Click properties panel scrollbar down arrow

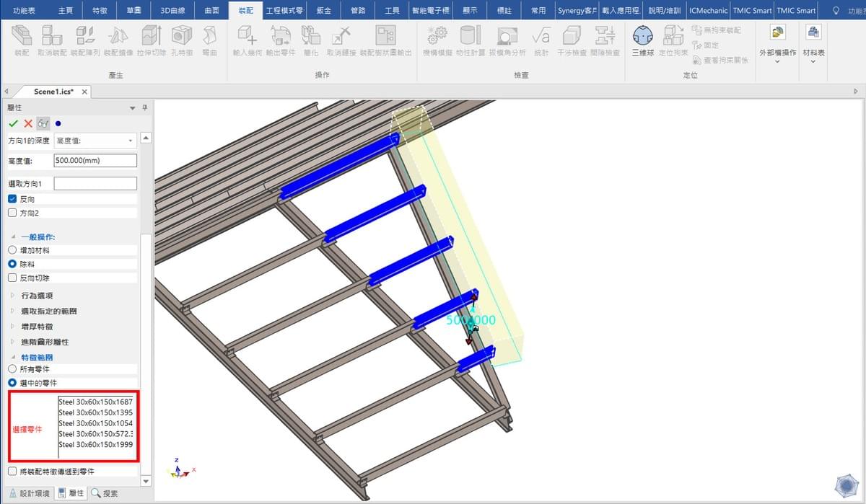(146, 481)
